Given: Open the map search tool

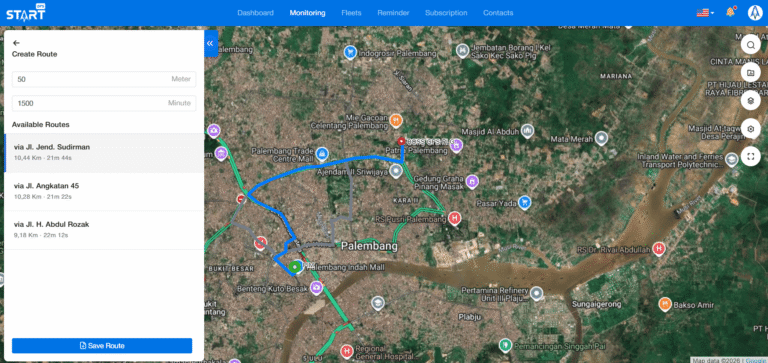Looking at the screenshot, I should [x=750, y=46].
